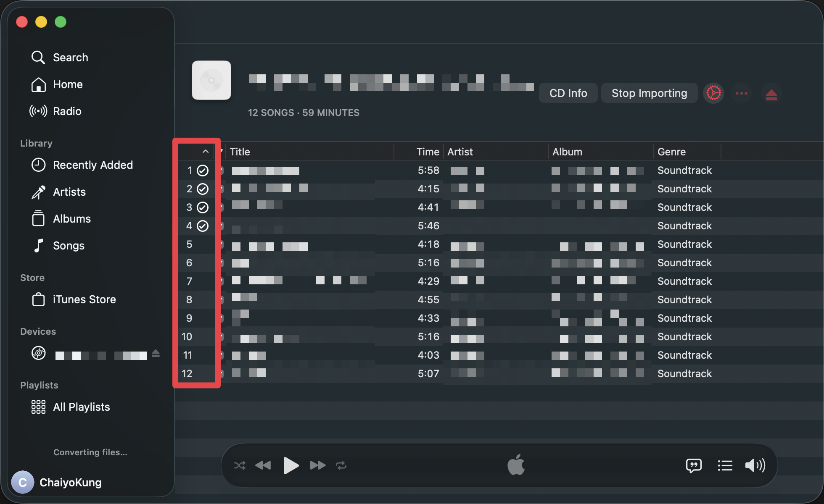Toggle the checkbox for track 12
824x504 pixels.
(222, 374)
